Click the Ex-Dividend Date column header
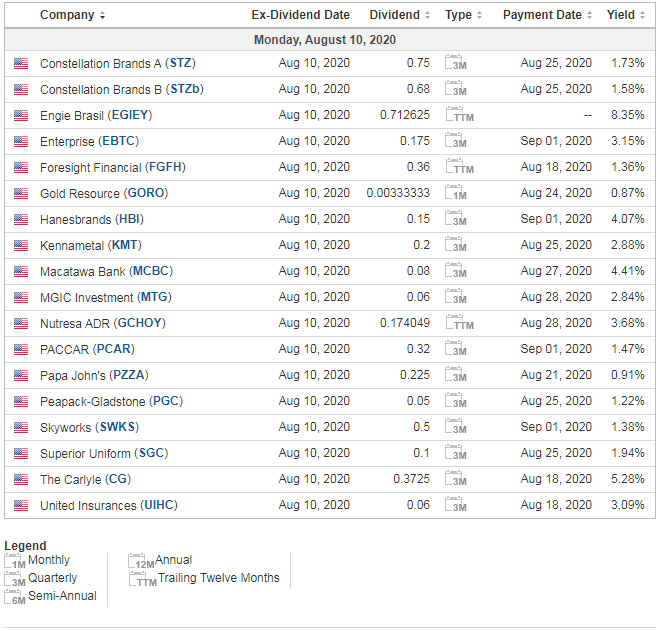Viewport: 659px width, 630px height. point(301,15)
